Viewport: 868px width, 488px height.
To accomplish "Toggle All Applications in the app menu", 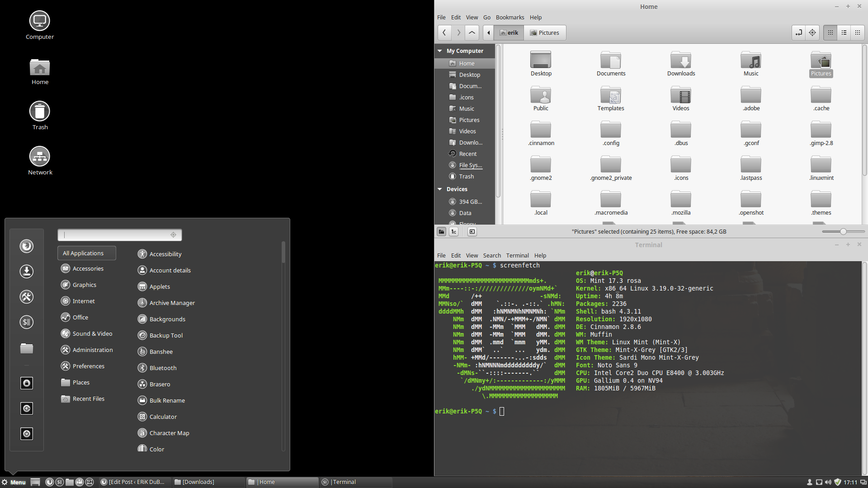I will [x=84, y=253].
